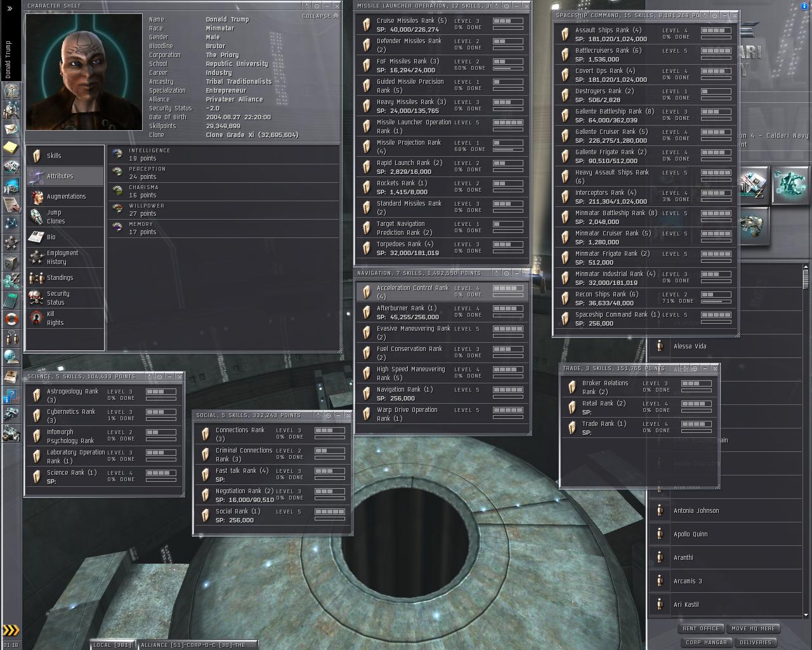Collapse the character sheet header
Image resolution: width=812 pixels, height=650 pixels.
tap(320, 16)
